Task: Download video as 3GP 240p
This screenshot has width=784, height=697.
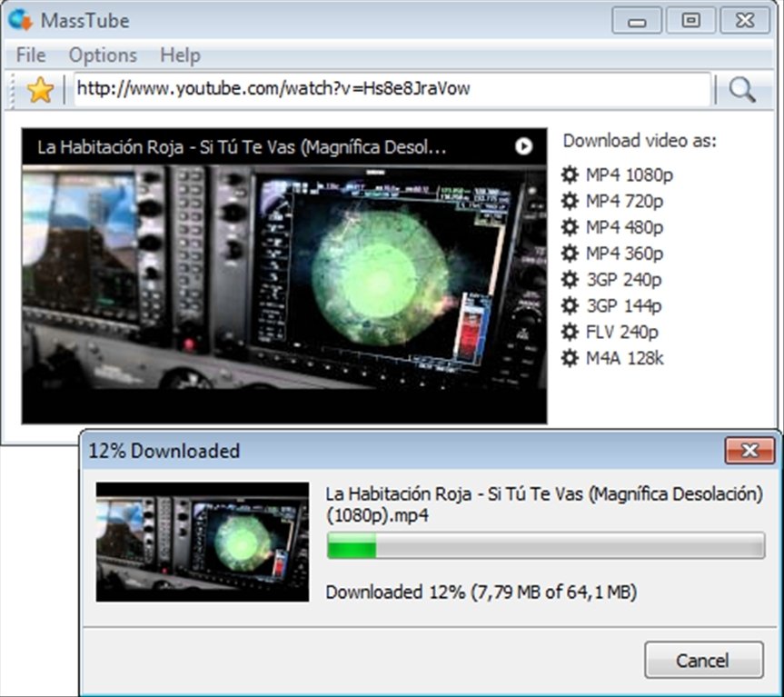Action: coord(623,280)
